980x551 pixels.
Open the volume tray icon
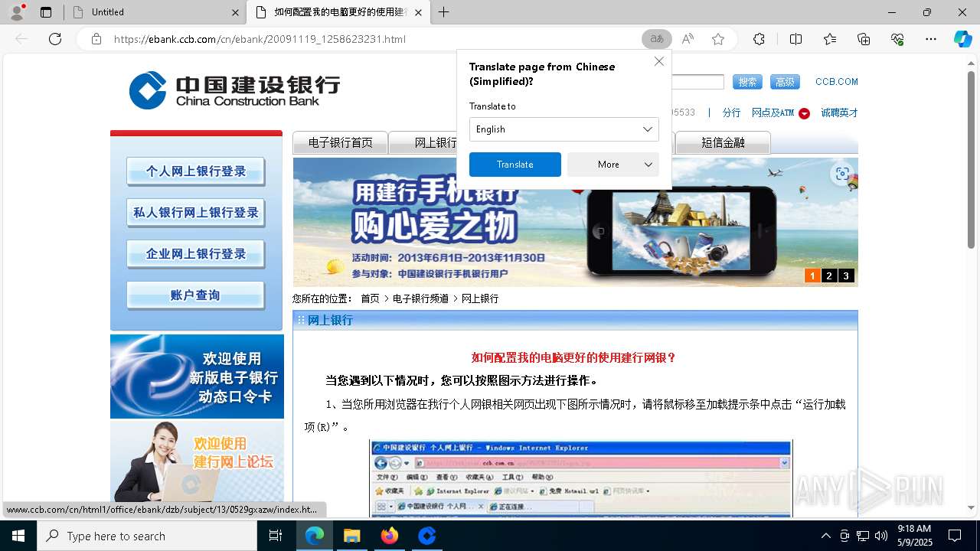tap(881, 536)
